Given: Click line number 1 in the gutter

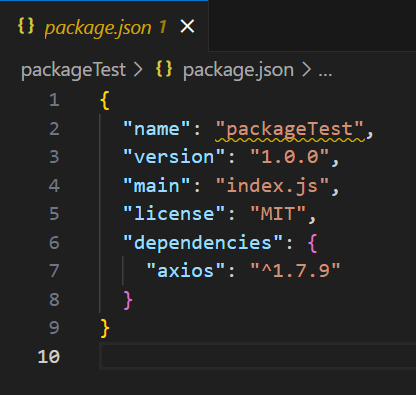Looking at the screenshot, I should 54,100.
